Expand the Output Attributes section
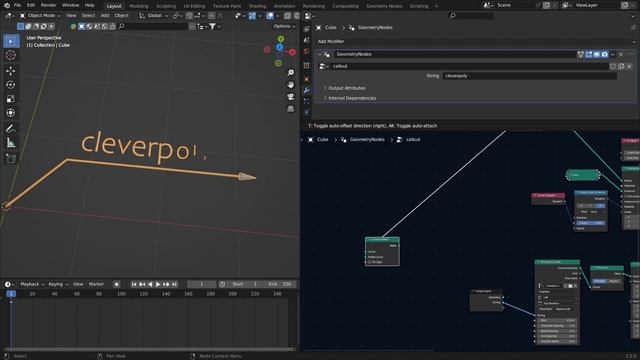The width and height of the screenshot is (640, 360). [x=347, y=88]
